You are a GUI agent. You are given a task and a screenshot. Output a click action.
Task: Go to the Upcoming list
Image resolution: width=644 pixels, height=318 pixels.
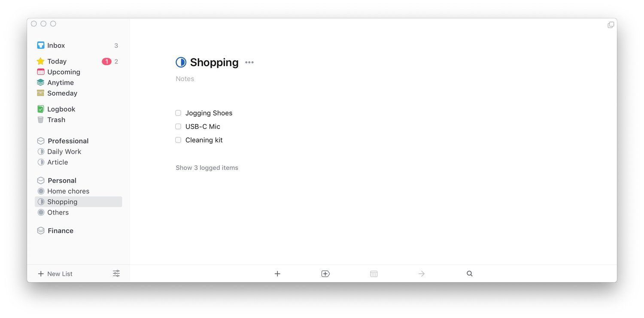point(64,72)
